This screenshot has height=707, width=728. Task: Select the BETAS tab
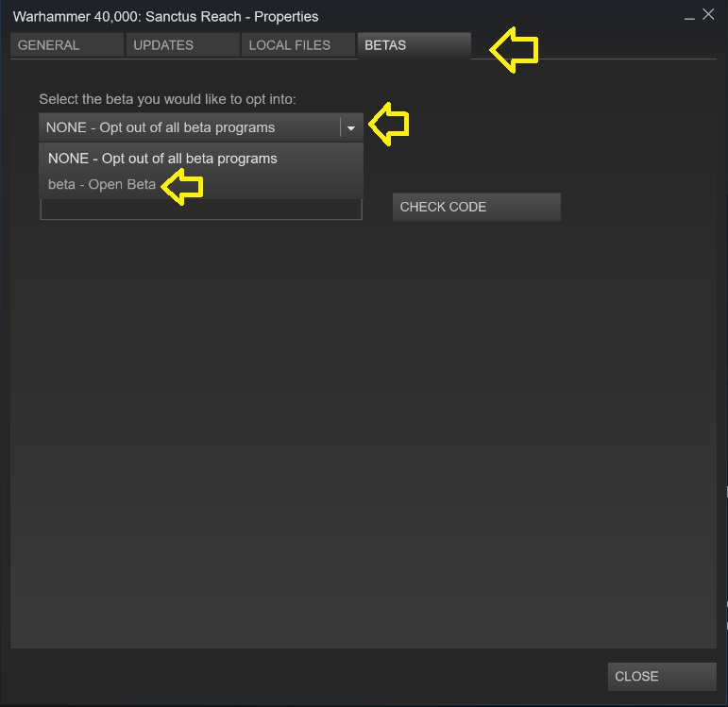point(415,45)
